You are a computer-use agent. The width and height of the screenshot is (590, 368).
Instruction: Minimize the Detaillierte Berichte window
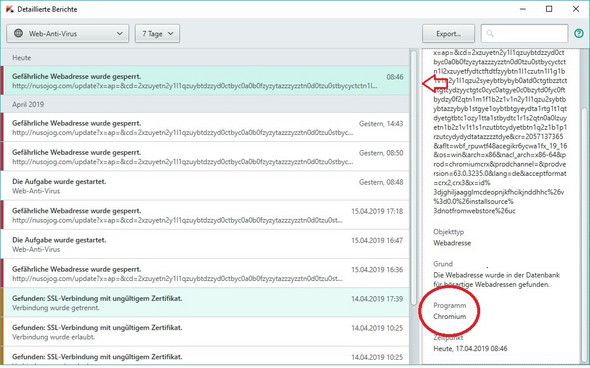pyautogui.click(x=523, y=9)
